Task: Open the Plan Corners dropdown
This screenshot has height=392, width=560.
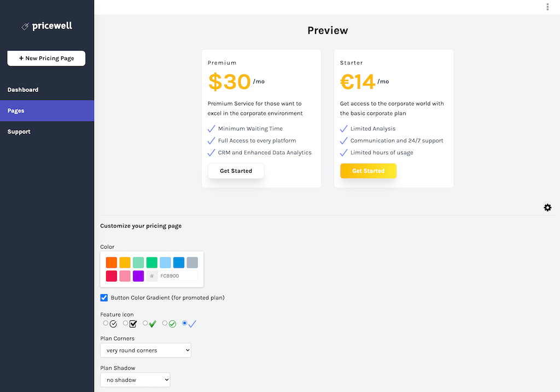Action: 145,350
